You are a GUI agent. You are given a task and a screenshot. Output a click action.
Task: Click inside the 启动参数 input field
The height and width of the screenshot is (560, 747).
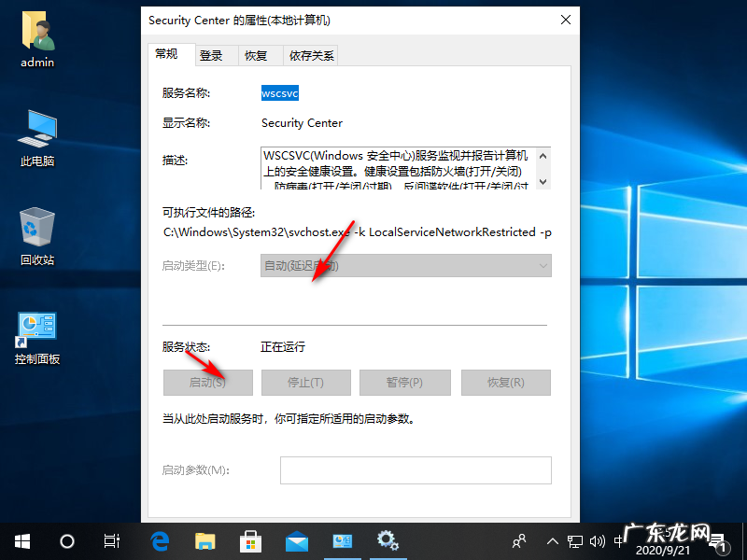(416, 469)
